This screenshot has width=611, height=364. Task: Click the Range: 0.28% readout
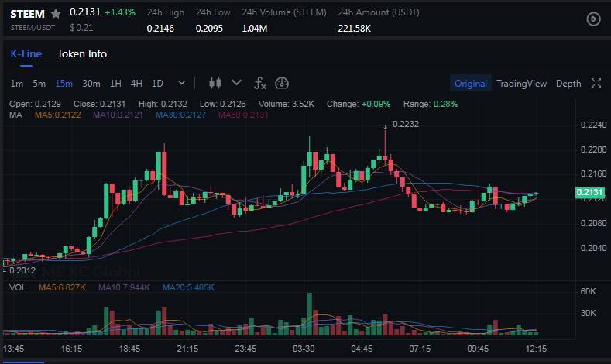coord(431,104)
